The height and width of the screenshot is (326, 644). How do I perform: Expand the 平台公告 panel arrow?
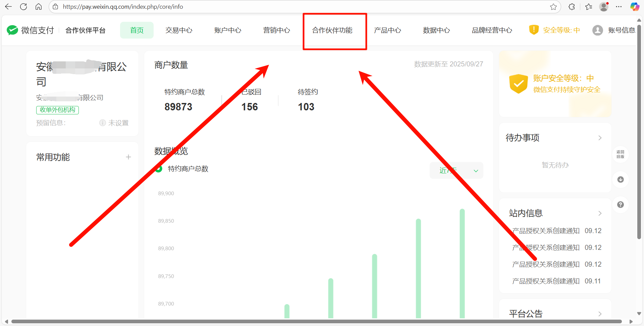point(600,314)
